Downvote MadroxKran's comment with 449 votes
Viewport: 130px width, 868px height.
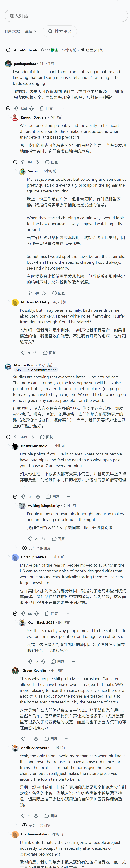coord(32,437)
